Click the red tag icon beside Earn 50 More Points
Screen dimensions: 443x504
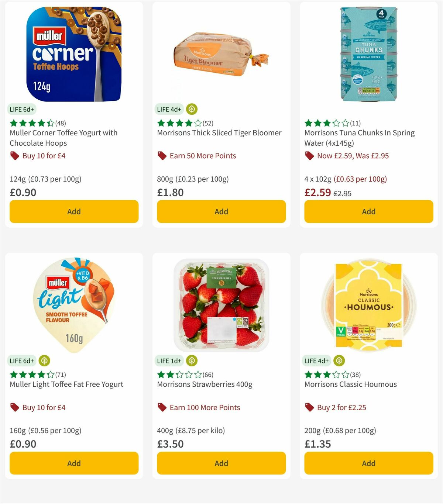(x=162, y=156)
